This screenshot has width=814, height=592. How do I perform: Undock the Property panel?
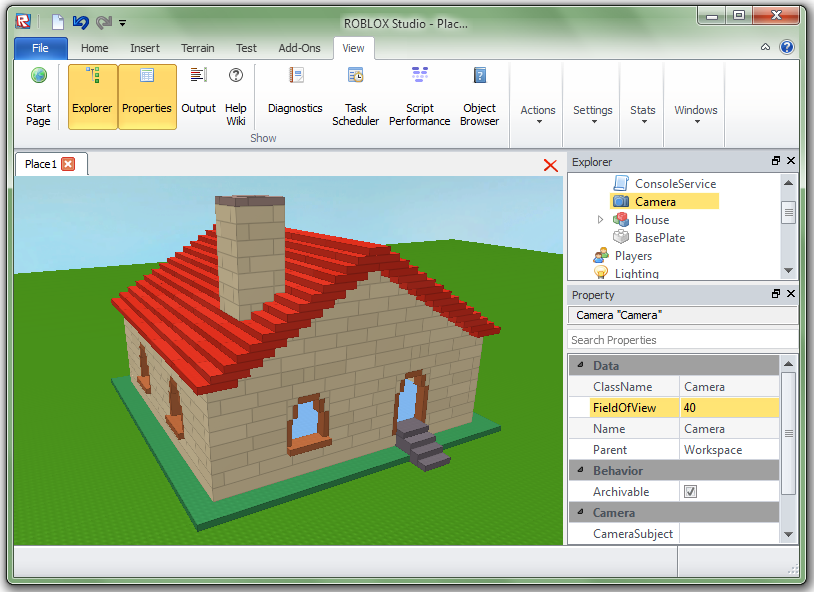pos(776,293)
